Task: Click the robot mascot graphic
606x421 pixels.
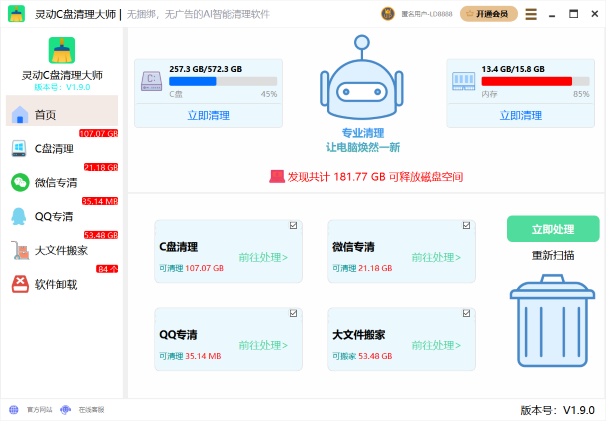Action: [362, 77]
